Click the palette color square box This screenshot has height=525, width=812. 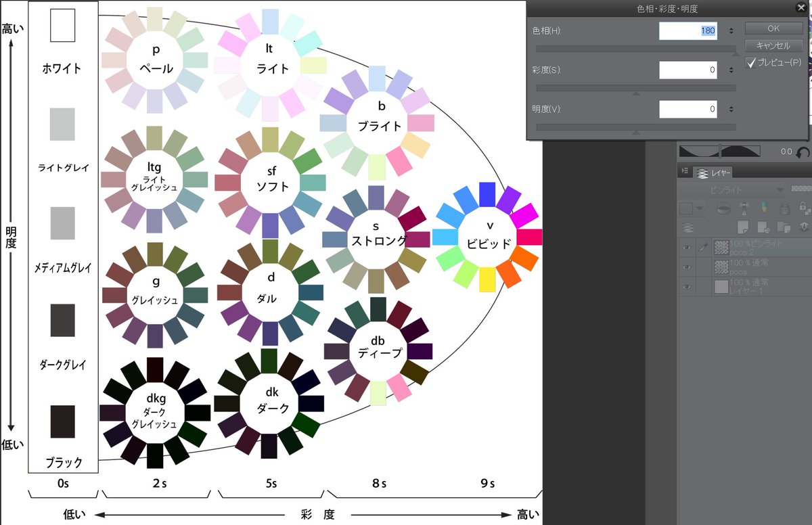pyautogui.click(x=686, y=208)
